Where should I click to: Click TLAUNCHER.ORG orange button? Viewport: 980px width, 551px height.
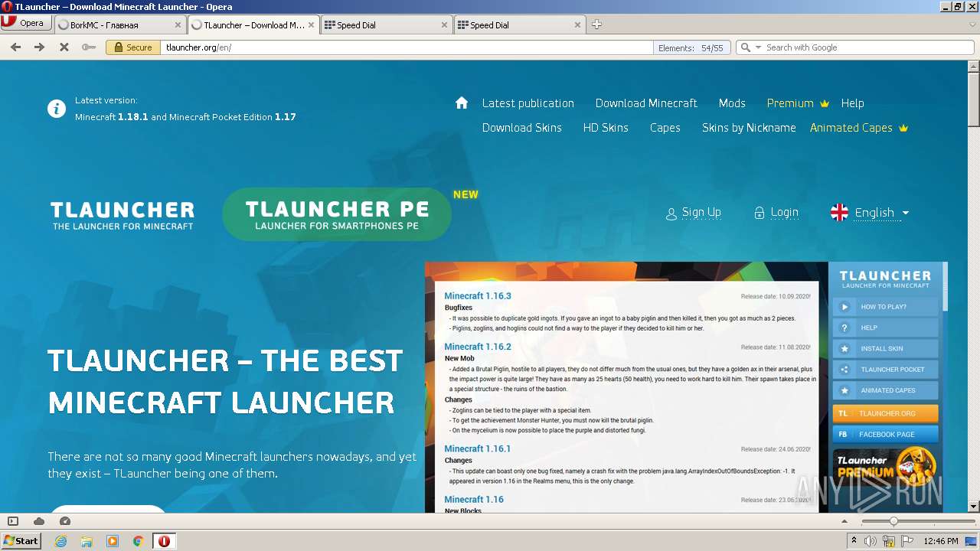point(885,413)
